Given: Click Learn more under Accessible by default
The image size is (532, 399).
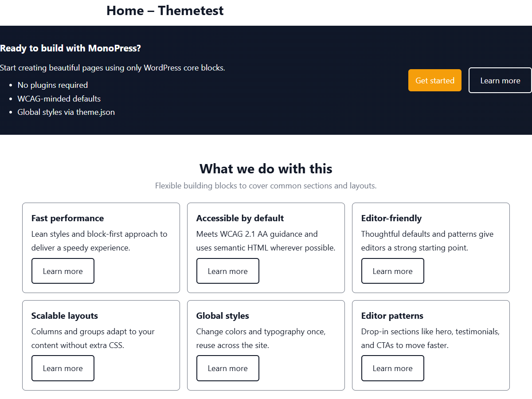Looking at the screenshot, I should [x=227, y=270].
